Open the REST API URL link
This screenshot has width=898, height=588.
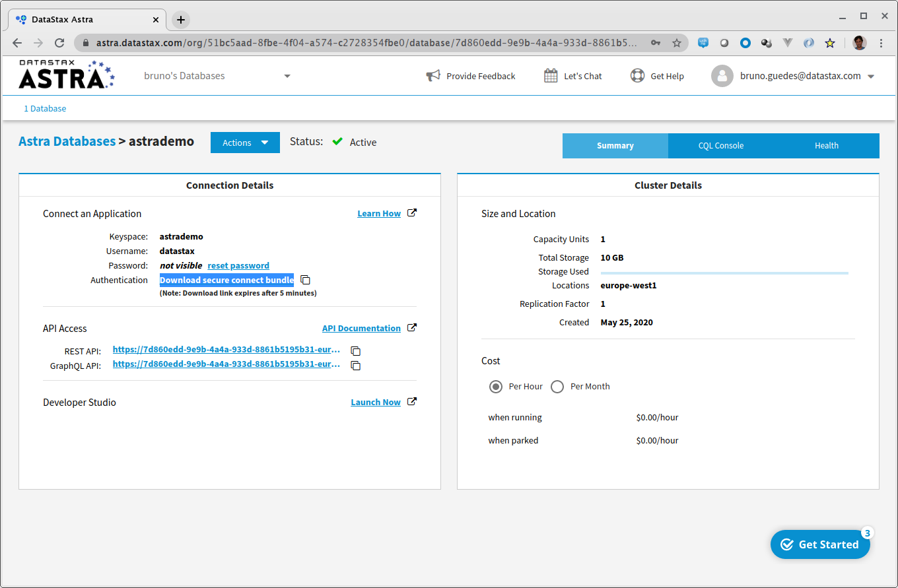226,349
